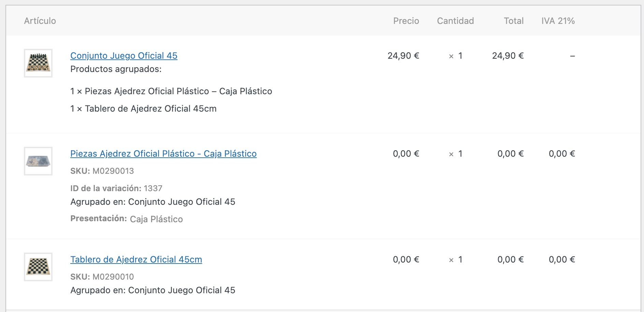This screenshot has height=312, width=644.
Task: Click the Conjunto Juego Oficial 45 product thumbnail
Action: (38, 63)
